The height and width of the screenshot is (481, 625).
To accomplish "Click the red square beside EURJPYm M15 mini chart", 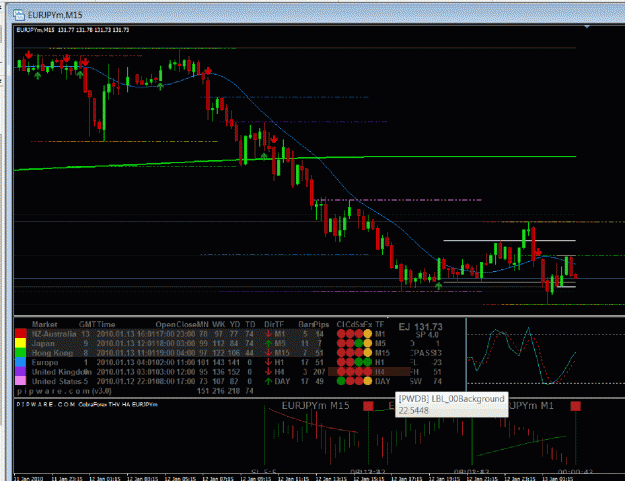I will point(368,406).
